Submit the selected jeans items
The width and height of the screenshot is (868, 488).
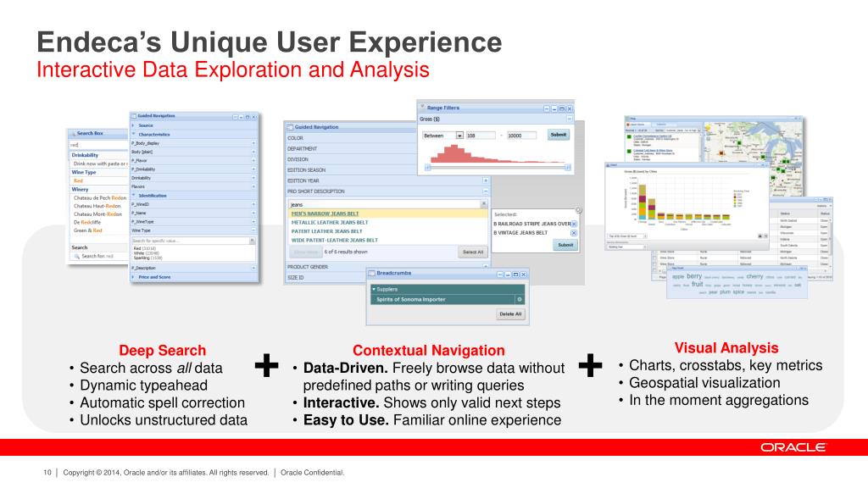tap(565, 245)
